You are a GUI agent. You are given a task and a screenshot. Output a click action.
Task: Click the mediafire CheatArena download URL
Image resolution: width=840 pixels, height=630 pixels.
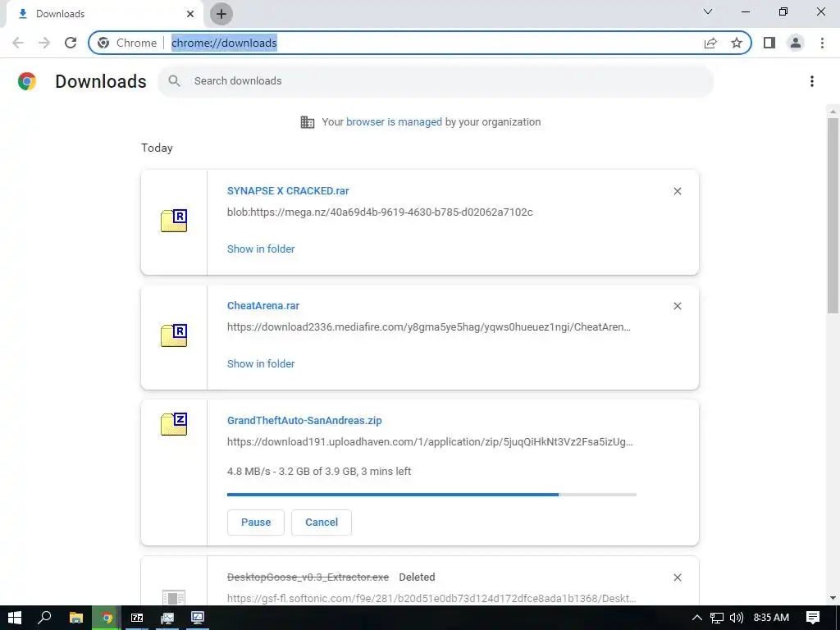click(x=428, y=326)
